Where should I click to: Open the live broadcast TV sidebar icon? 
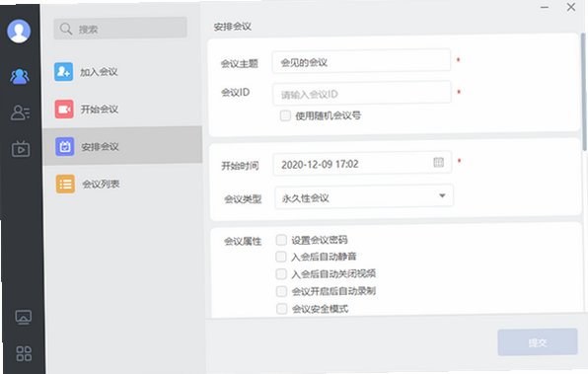pos(21,149)
